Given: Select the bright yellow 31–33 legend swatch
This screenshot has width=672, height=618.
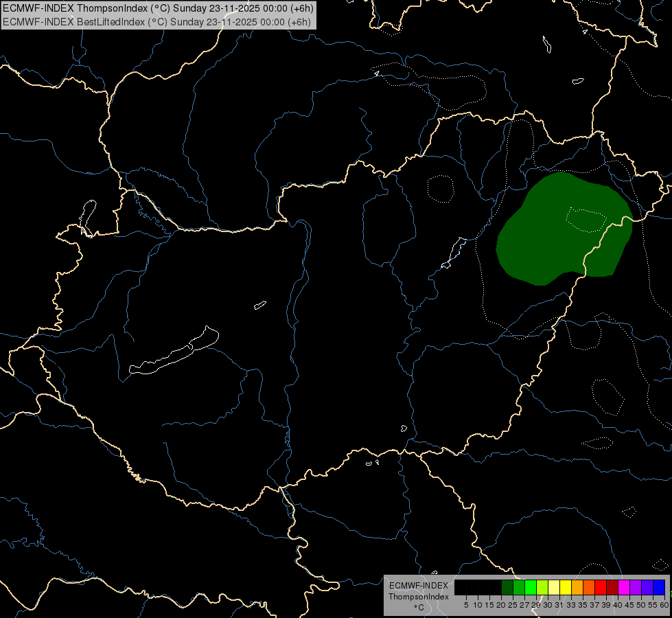Looking at the screenshot, I should pos(566,587).
